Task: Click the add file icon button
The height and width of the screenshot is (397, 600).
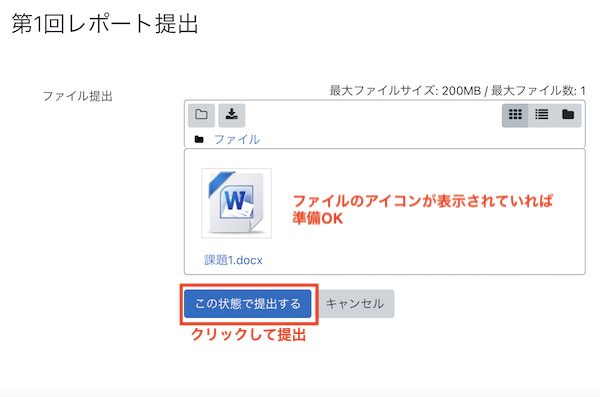Action: [201, 115]
